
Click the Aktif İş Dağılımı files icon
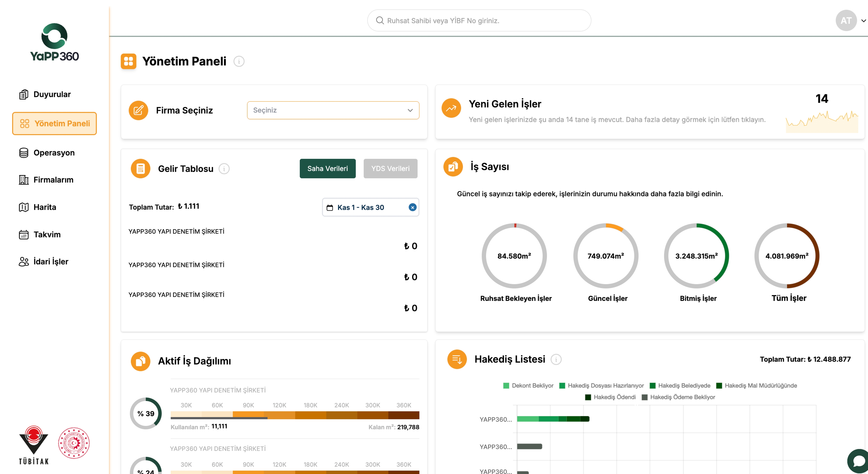tap(140, 361)
